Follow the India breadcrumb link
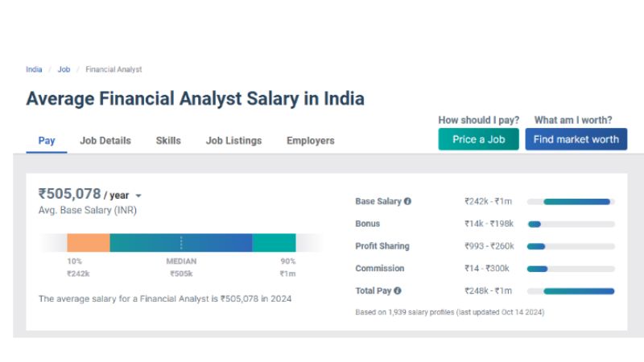The height and width of the screenshot is (362, 644). [34, 69]
